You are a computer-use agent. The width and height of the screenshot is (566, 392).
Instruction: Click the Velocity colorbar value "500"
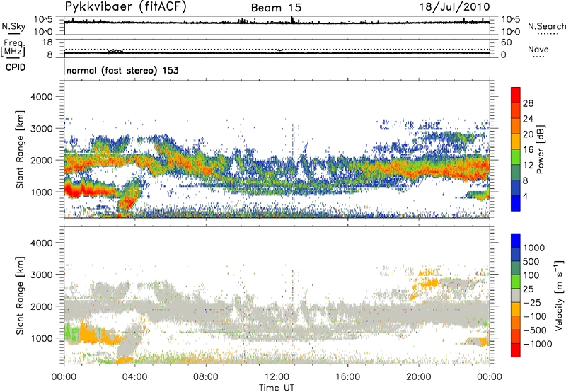(x=531, y=262)
